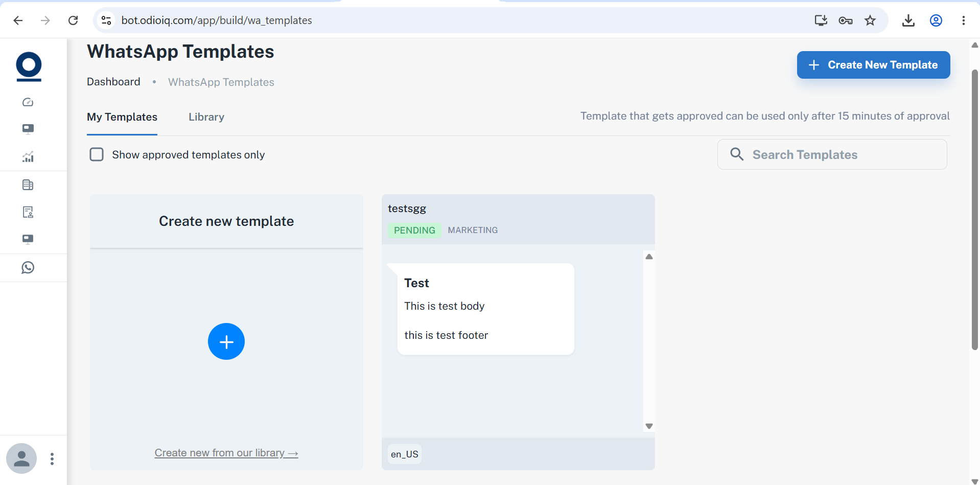Click the browser address bar URL
980x485 pixels.
(x=217, y=20)
